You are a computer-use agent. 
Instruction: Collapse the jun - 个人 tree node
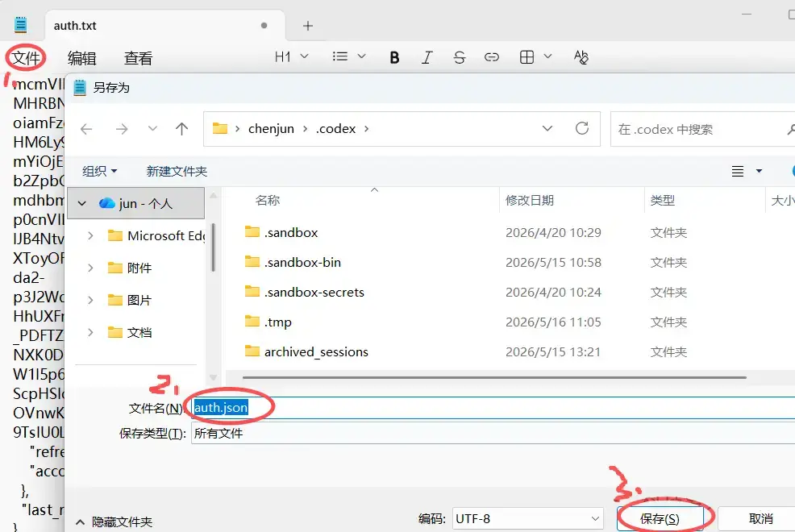point(81,204)
